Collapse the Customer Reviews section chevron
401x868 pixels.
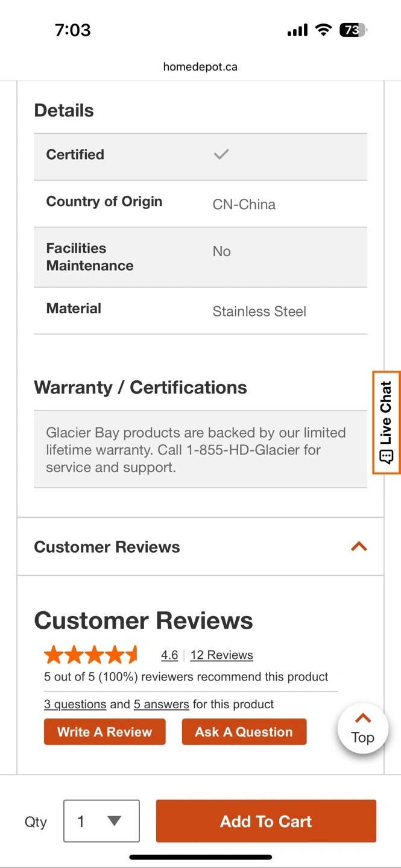tap(359, 547)
